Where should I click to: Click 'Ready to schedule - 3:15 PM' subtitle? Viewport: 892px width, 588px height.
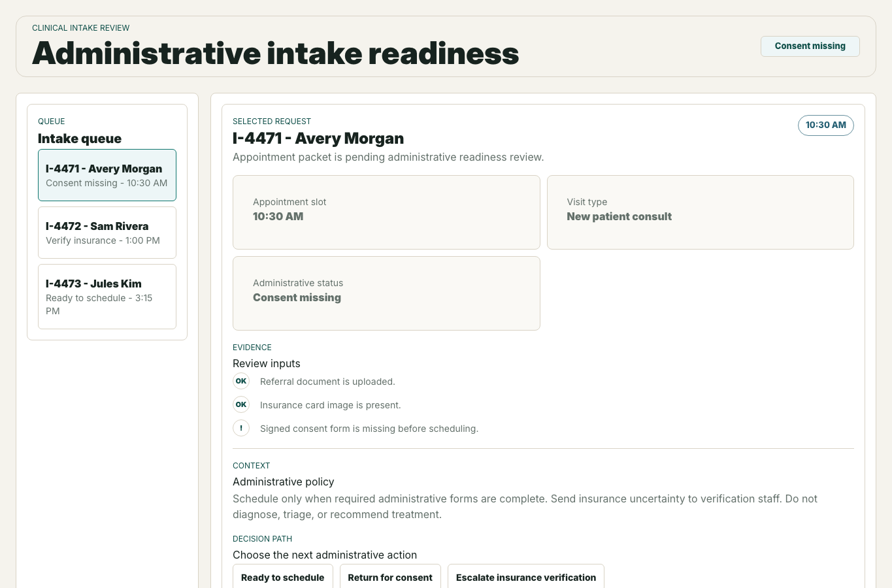[99, 304]
